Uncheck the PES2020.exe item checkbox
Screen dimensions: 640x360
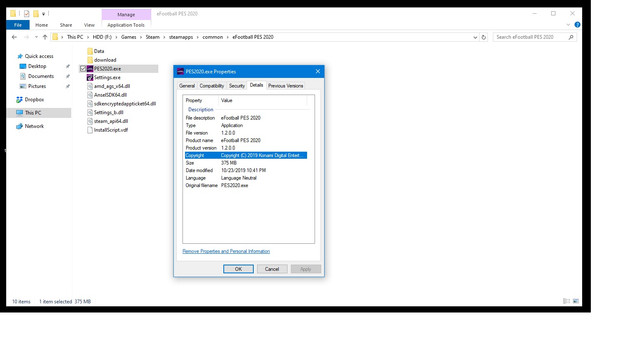coord(83,69)
